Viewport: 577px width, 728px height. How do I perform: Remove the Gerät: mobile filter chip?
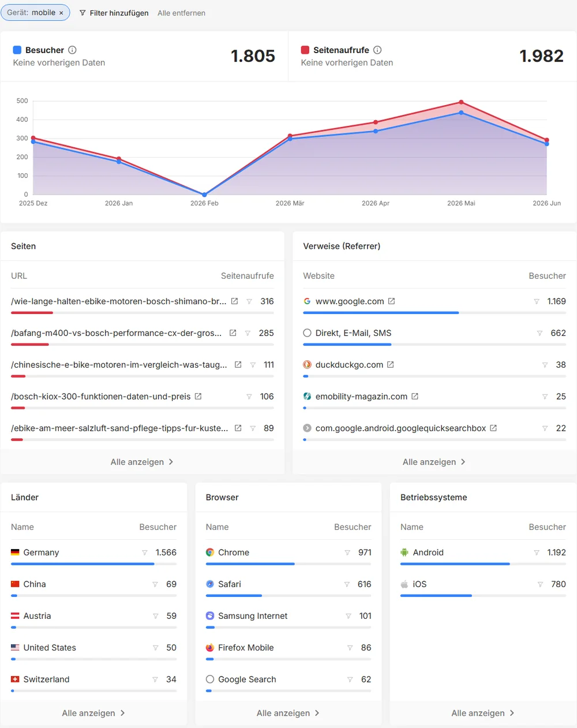[61, 13]
